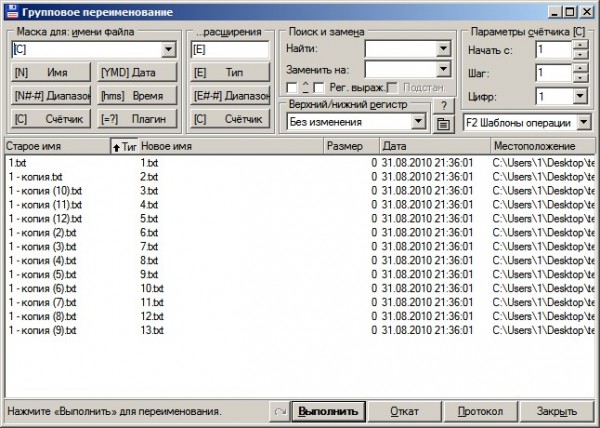Open the file name mask dropdown

(x=168, y=49)
